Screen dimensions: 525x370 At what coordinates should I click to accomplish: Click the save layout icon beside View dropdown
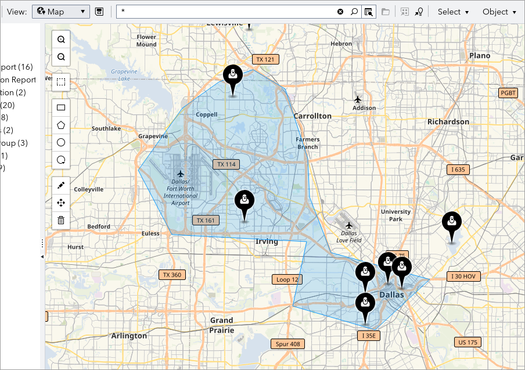click(x=99, y=12)
